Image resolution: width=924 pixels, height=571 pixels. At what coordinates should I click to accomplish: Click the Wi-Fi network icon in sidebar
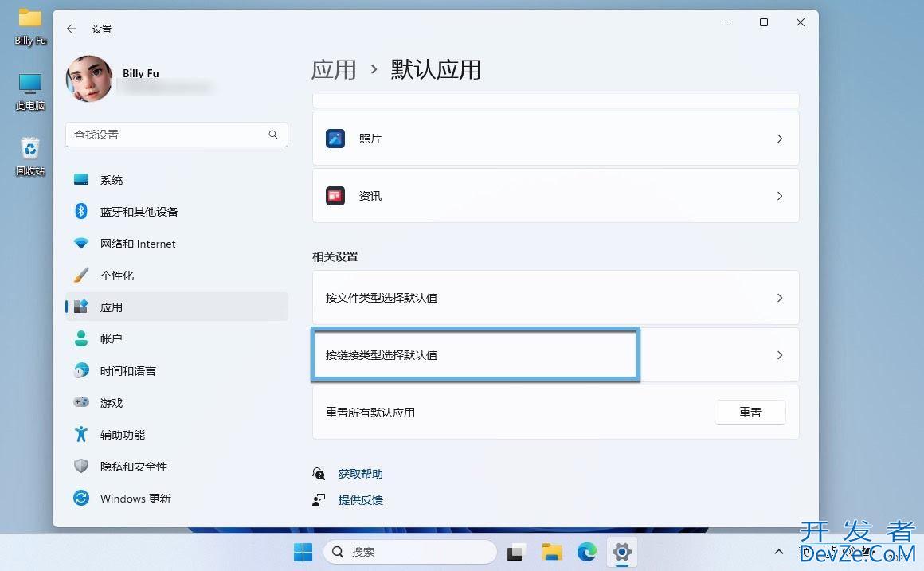(80, 243)
